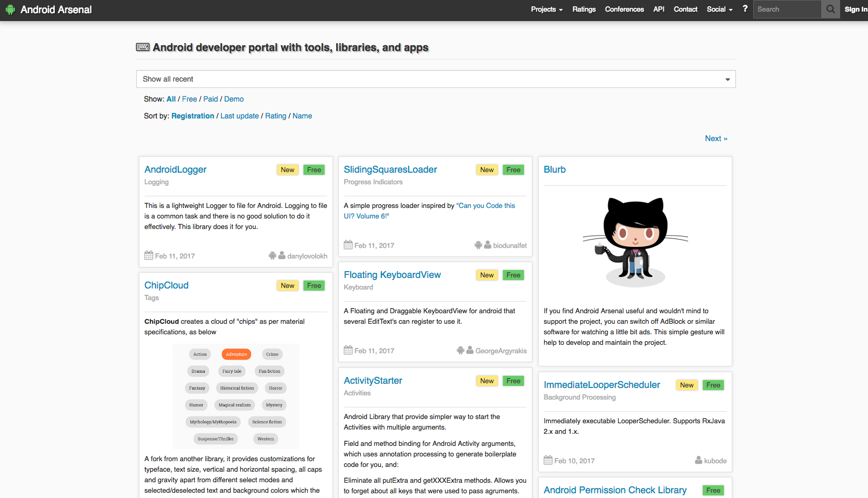This screenshot has width=868, height=498.
Task: Open the ImmediateLooperScheduler project
Action: pyautogui.click(x=602, y=385)
